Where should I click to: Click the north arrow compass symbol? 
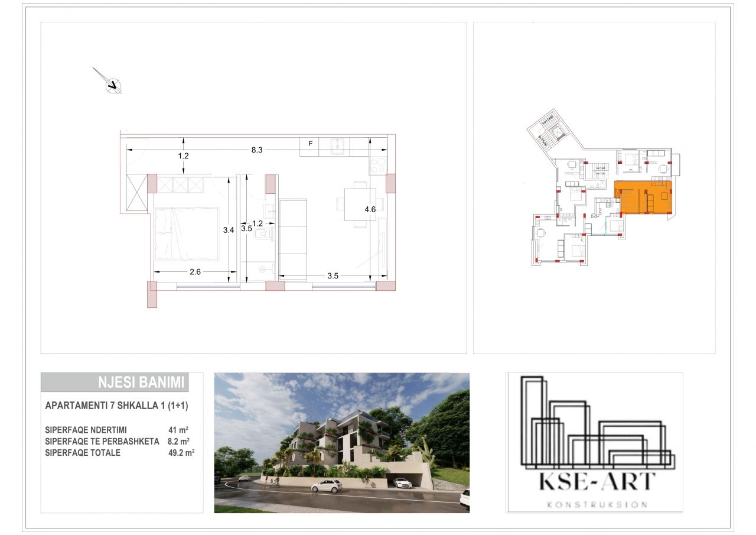pos(111,85)
